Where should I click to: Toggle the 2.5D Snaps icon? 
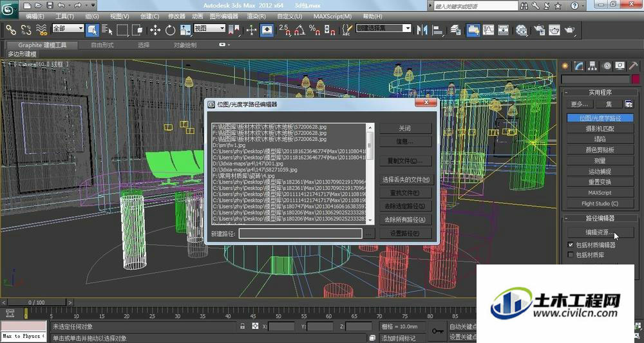[x=284, y=30]
